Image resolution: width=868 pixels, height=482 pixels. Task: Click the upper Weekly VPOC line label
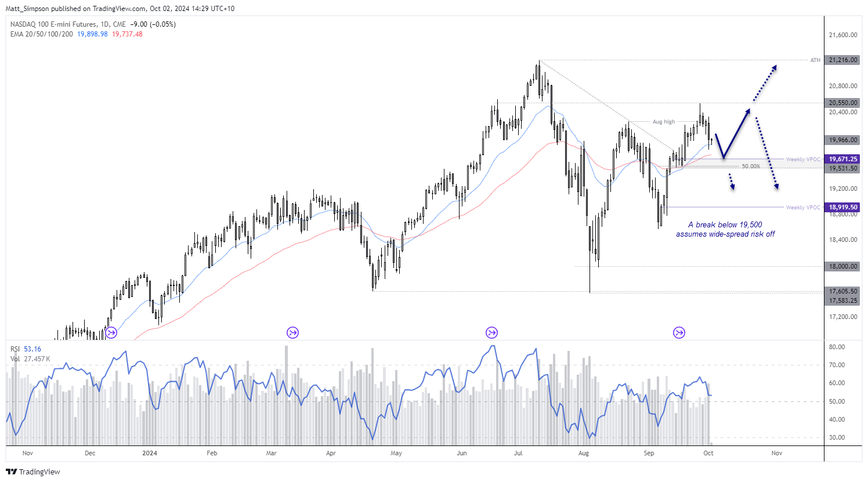(x=803, y=160)
